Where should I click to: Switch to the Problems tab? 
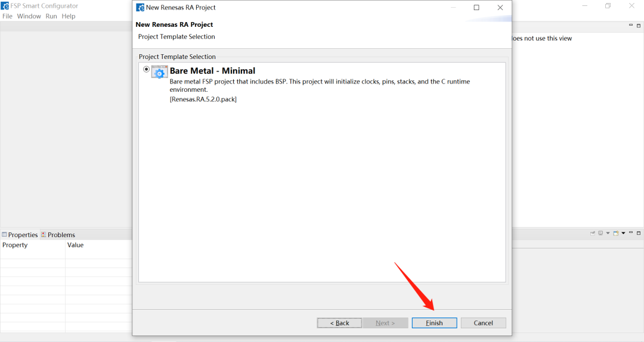point(61,235)
